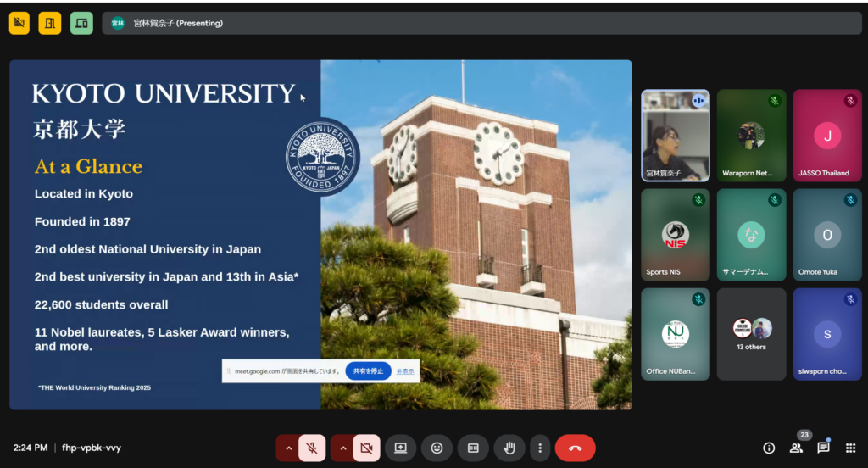Open the emoji reactions button
Viewport: 868px width, 468px height.
coord(437,448)
